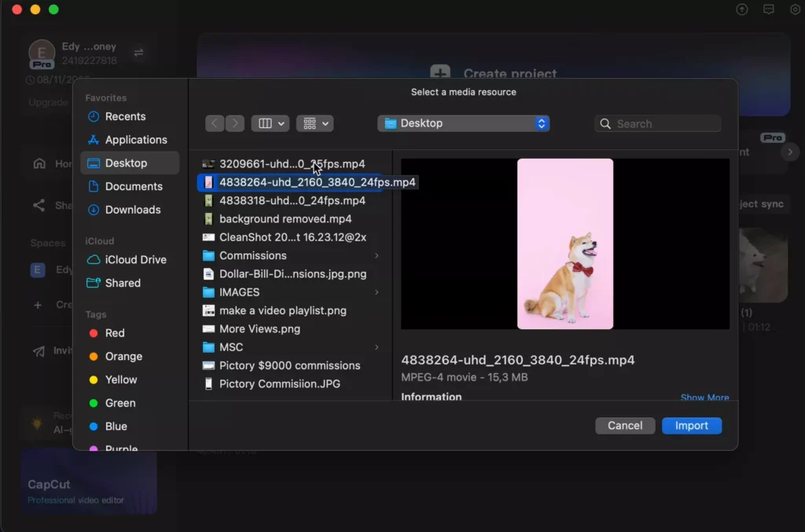The height and width of the screenshot is (532, 805).
Task: Click the Shiba dog video preview
Action: click(x=565, y=244)
